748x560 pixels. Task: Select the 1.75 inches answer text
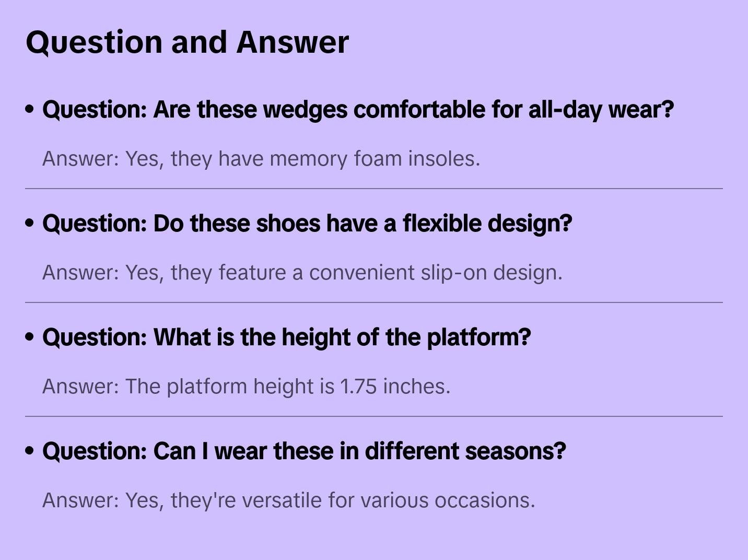click(247, 387)
